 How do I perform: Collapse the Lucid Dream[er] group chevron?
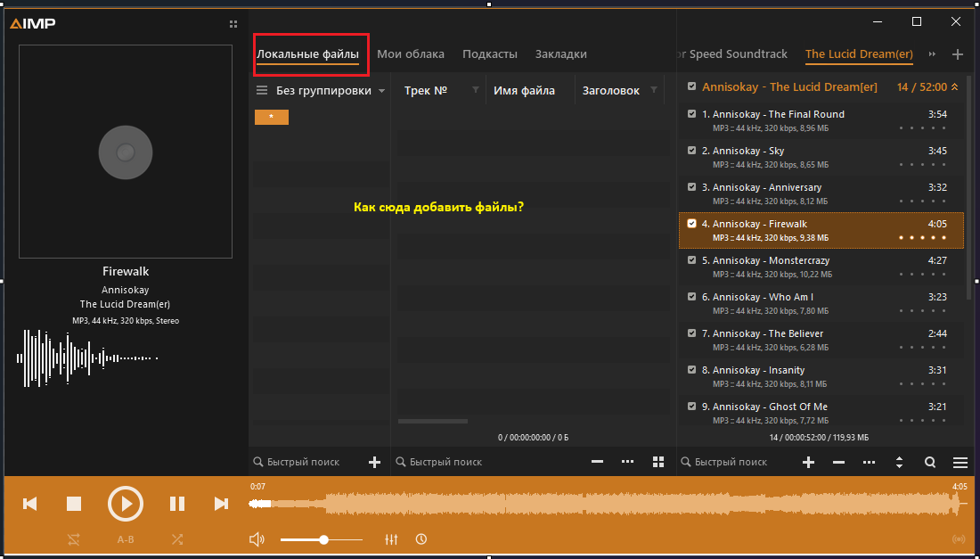955,86
